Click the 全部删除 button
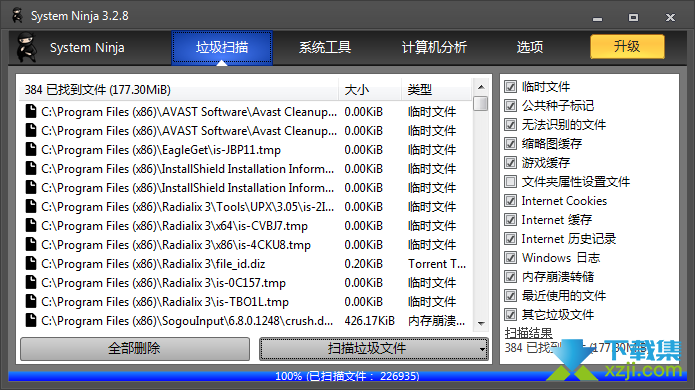This screenshot has width=695, height=390. pyautogui.click(x=135, y=349)
